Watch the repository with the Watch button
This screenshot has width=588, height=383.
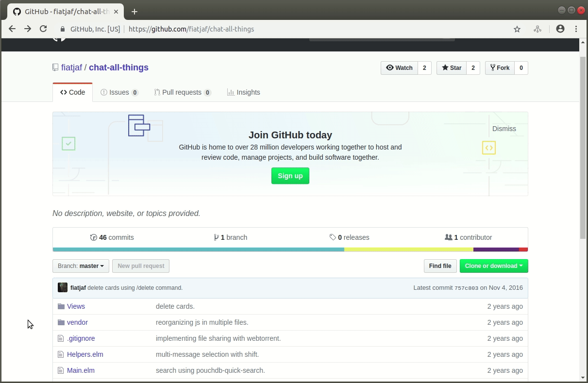pyautogui.click(x=399, y=68)
